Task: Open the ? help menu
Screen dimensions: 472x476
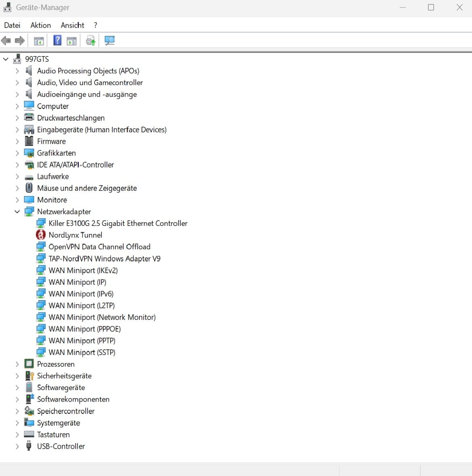Action: point(95,25)
